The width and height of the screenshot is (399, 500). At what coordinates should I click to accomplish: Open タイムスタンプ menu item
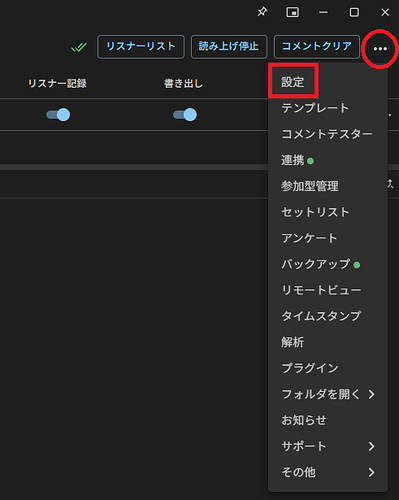pyautogui.click(x=328, y=316)
